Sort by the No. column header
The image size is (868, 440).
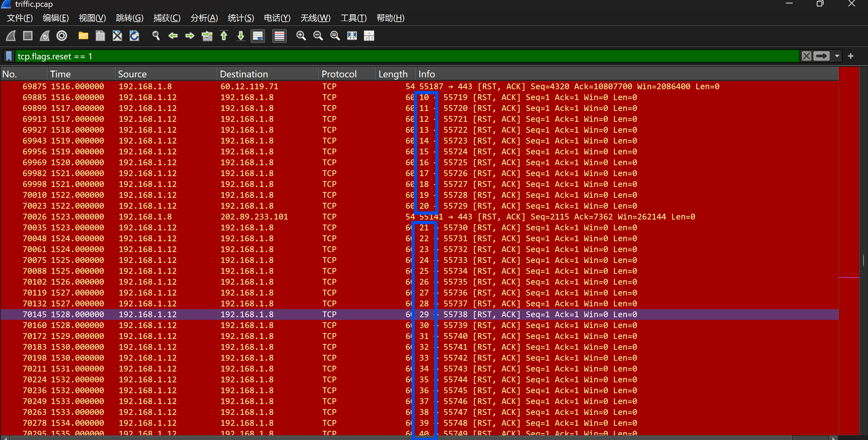point(24,74)
